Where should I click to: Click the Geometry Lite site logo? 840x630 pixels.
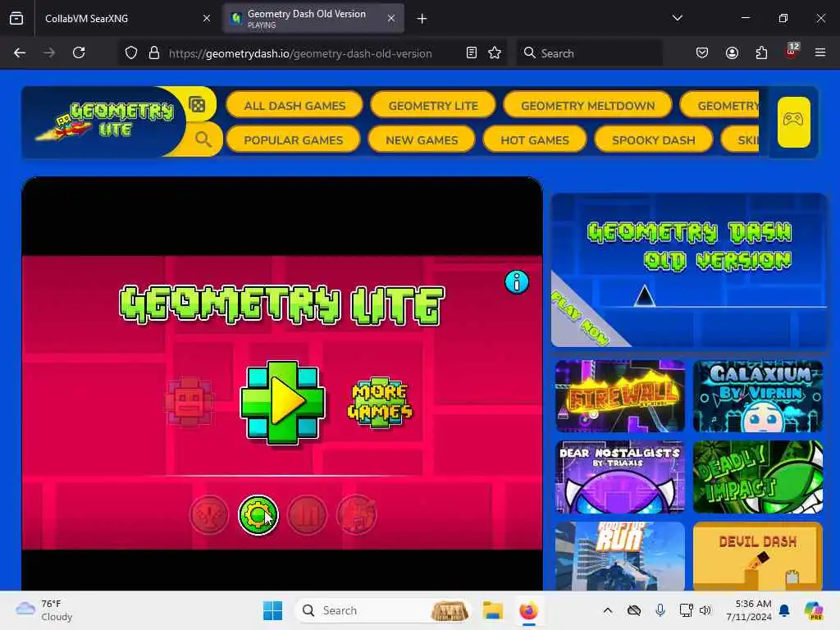(104, 121)
